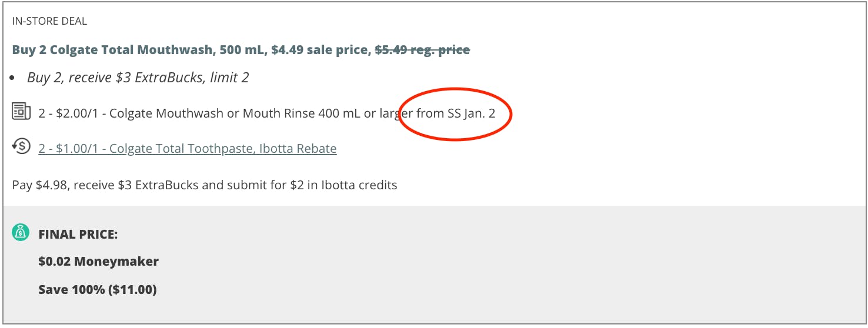The width and height of the screenshot is (868, 328).
Task: Click the Save 100% ($11.00) text
Action: click(97, 289)
